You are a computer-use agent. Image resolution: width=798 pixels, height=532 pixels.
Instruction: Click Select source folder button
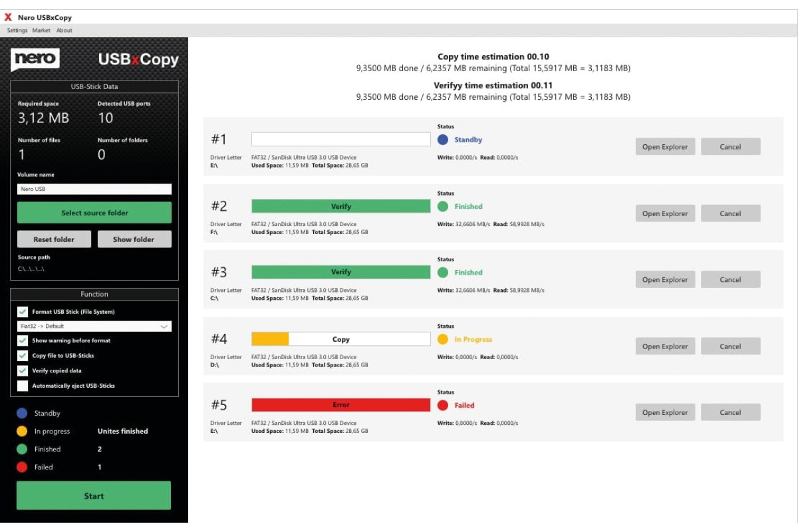click(x=94, y=213)
